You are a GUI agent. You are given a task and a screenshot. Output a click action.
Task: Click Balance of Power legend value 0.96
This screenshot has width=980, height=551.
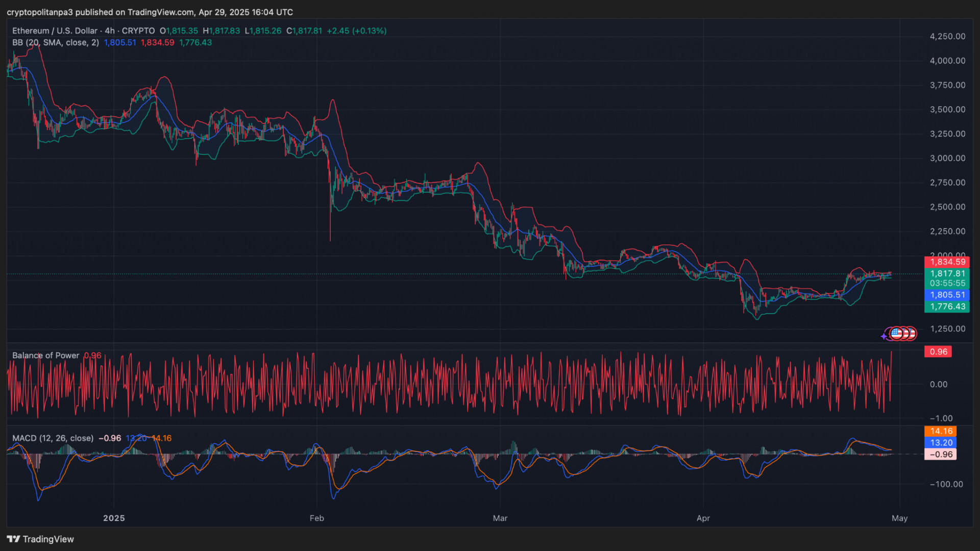93,356
